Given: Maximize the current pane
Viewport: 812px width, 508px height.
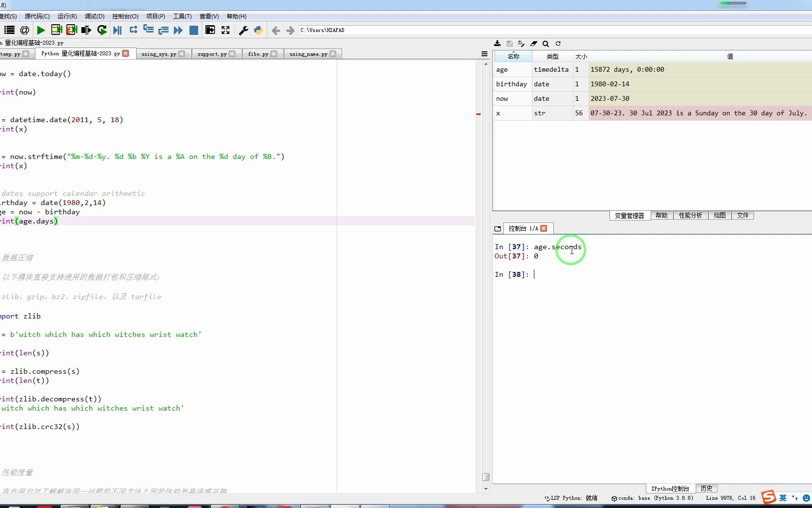Looking at the screenshot, I should pyautogui.click(x=210, y=30).
